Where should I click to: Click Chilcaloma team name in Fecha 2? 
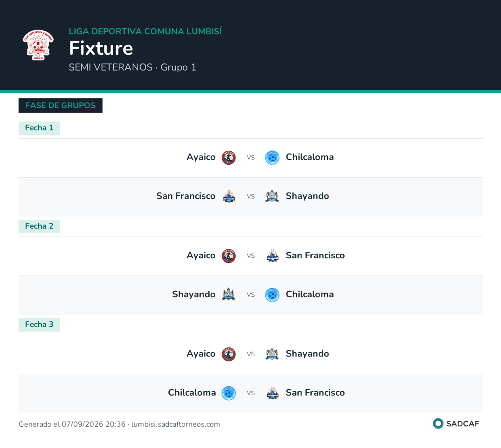pyautogui.click(x=309, y=294)
